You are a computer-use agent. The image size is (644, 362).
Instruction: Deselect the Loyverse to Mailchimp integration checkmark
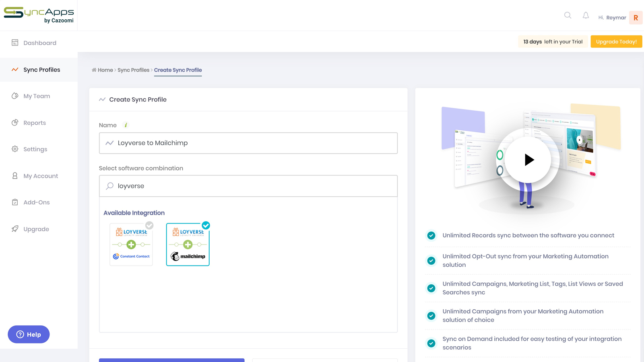(206, 226)
